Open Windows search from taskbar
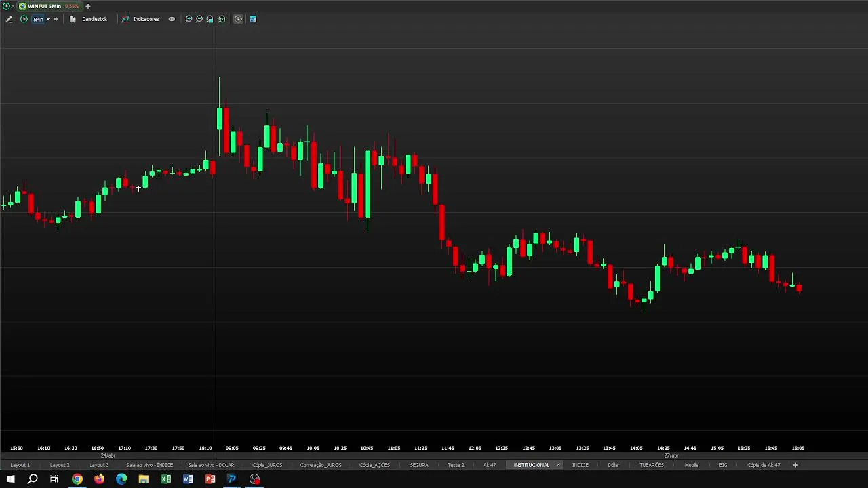This screenshot has width=868, height=488. click(x=33, y=479)
